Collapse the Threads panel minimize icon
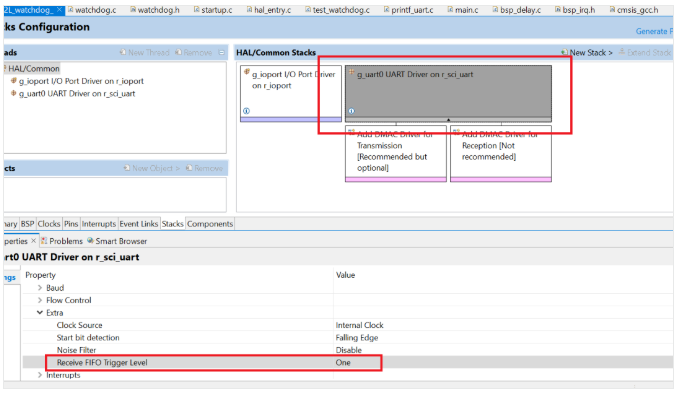 click(x=222, y=52)
